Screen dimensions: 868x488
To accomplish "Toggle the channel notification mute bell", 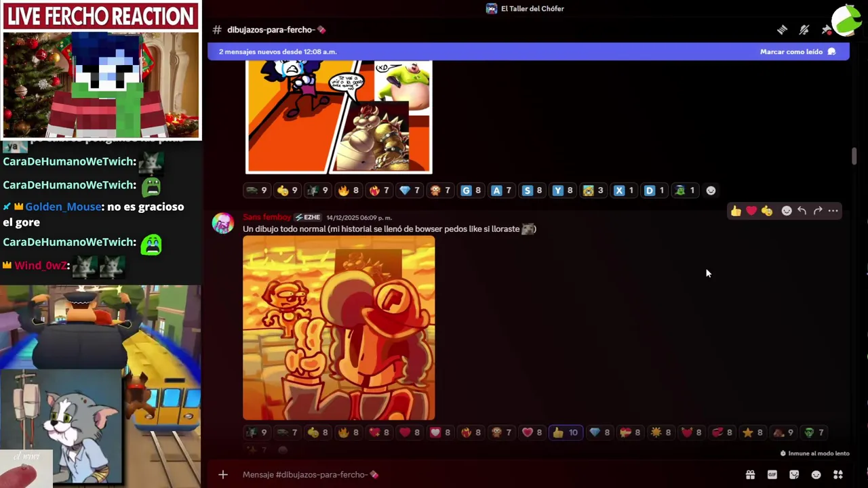I will 804,30.
